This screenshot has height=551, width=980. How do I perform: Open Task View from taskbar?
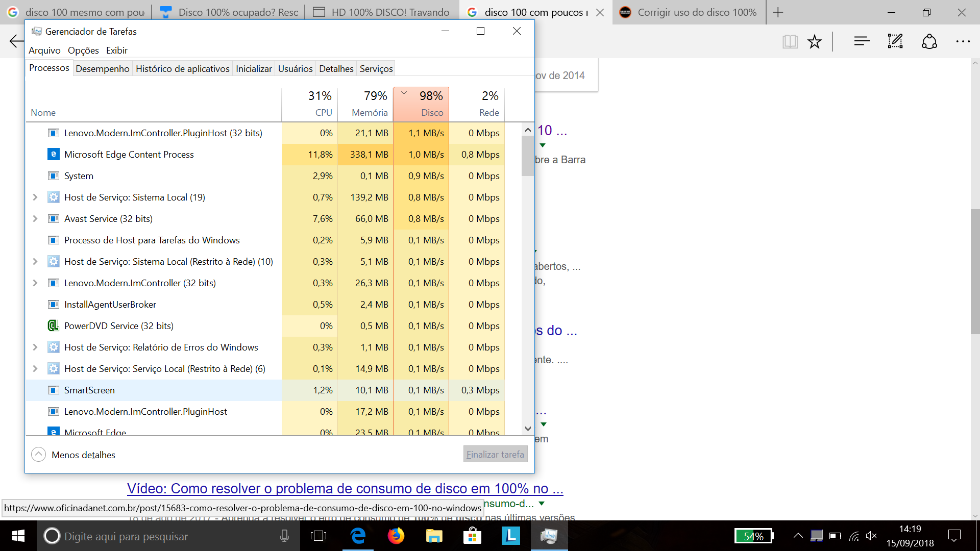(318, 536)
